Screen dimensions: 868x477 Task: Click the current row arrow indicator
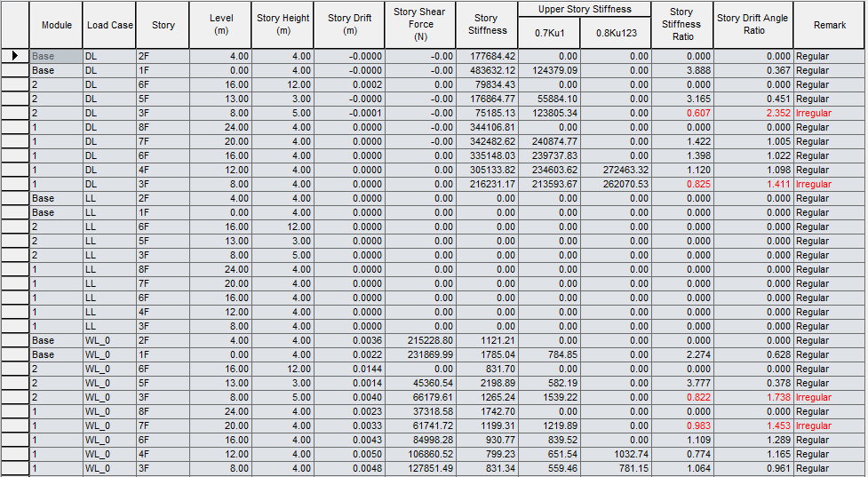(14, 56)
